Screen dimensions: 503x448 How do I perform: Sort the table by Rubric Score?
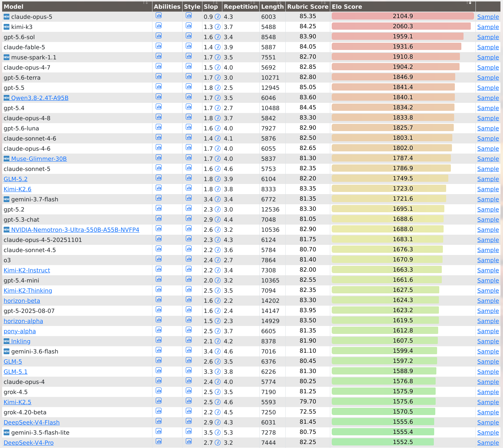click(x=308, y=7)
